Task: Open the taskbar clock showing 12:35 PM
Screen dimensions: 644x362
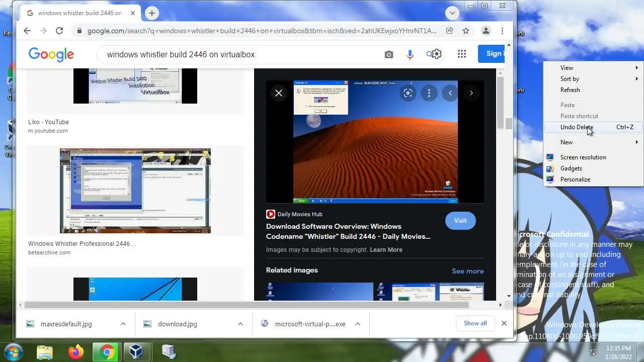Action: pyautogui.click(x=618, y=352)
